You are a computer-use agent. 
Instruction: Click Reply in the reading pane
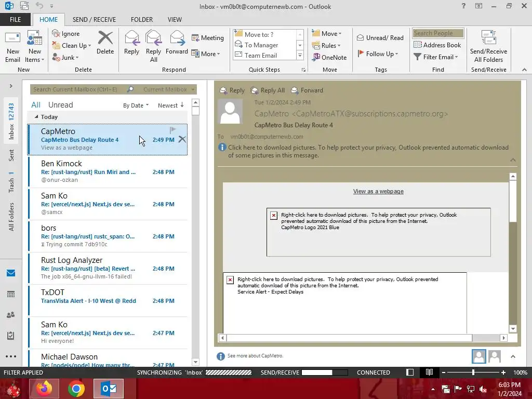(232, 90)
